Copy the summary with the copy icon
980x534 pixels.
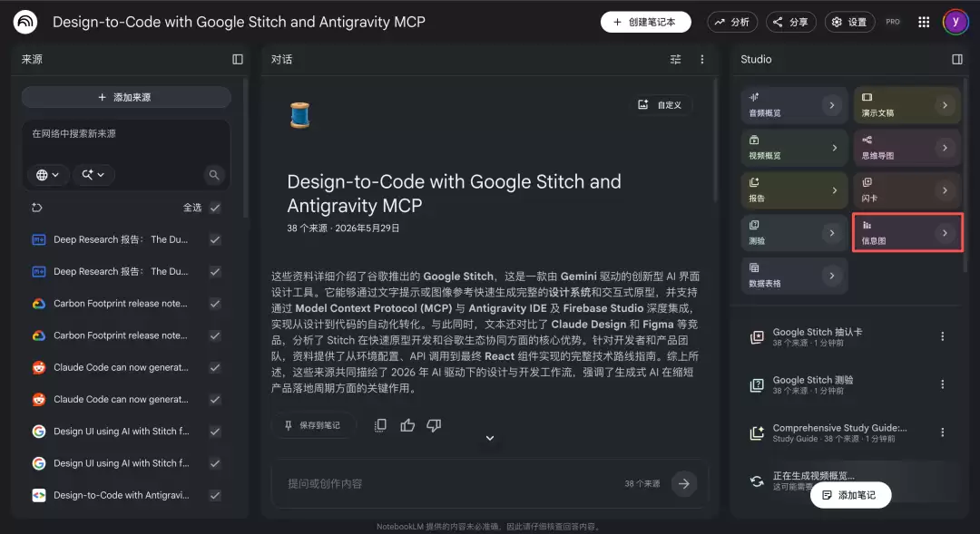click(x=380, y=425)
